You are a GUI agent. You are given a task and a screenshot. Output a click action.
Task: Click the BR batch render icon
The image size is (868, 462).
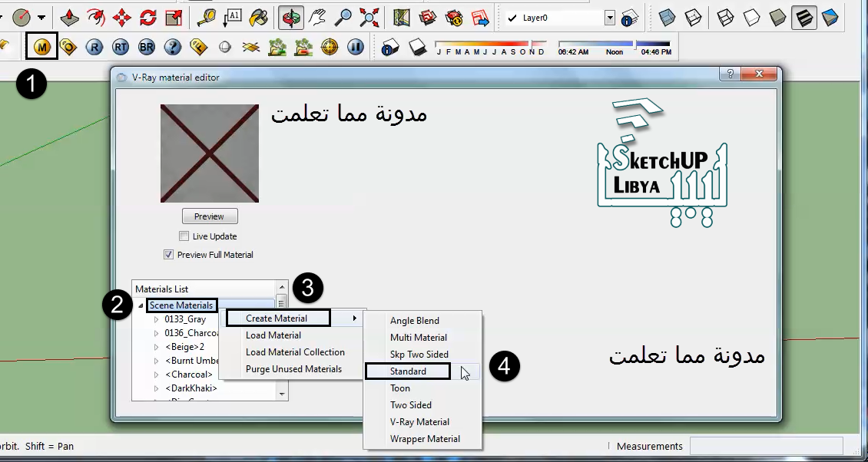[147, 47]
